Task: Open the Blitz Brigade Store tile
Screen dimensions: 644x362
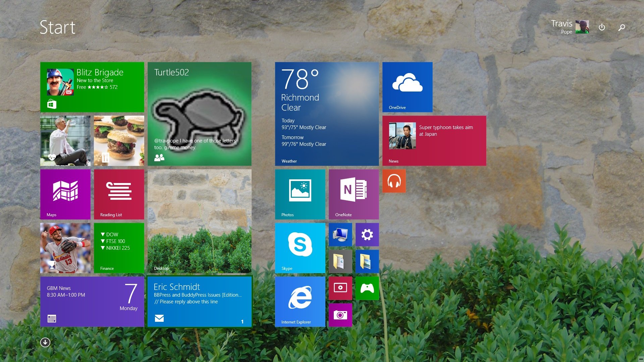Action: coord(92,87)
